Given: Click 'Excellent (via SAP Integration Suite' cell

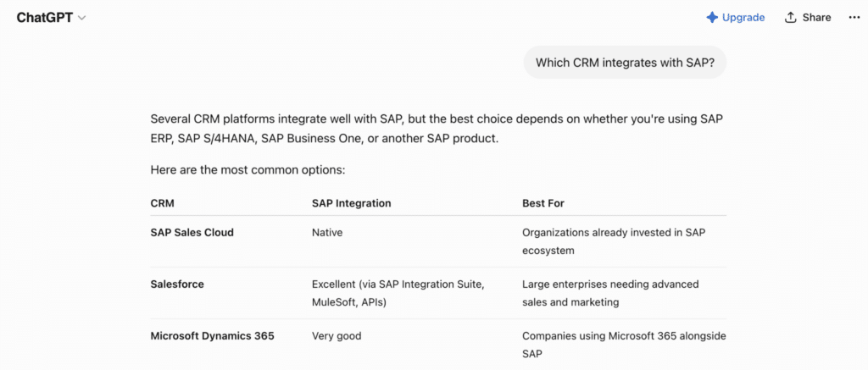Looking at the screenshot, I should pyautogui.click(x=398, y=293).
